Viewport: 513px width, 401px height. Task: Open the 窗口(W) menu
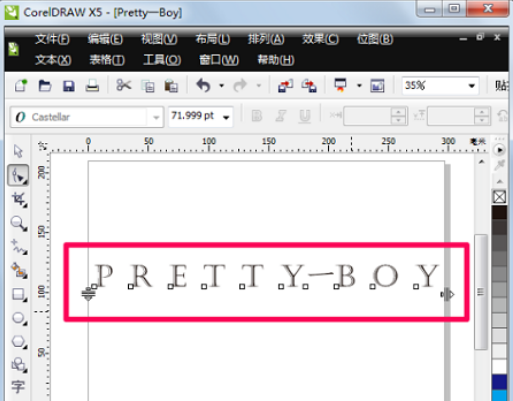(x=219, y=60)
